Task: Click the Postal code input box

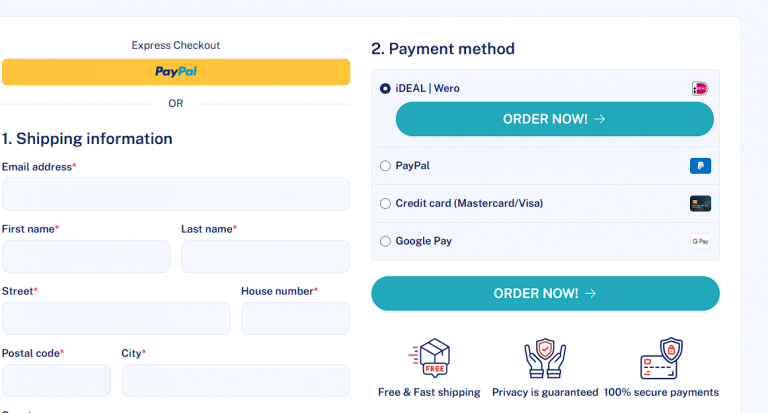Action: click(56, 380)
